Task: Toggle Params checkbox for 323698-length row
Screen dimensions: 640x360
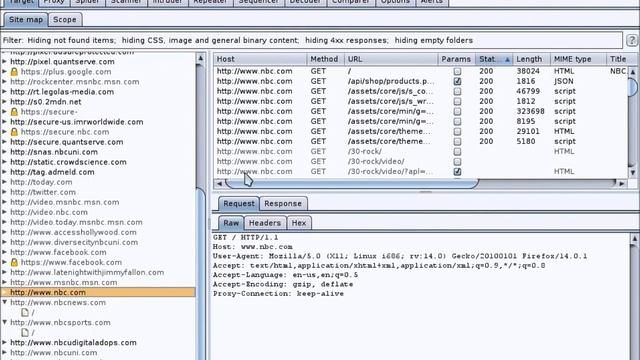Action: 457,111
